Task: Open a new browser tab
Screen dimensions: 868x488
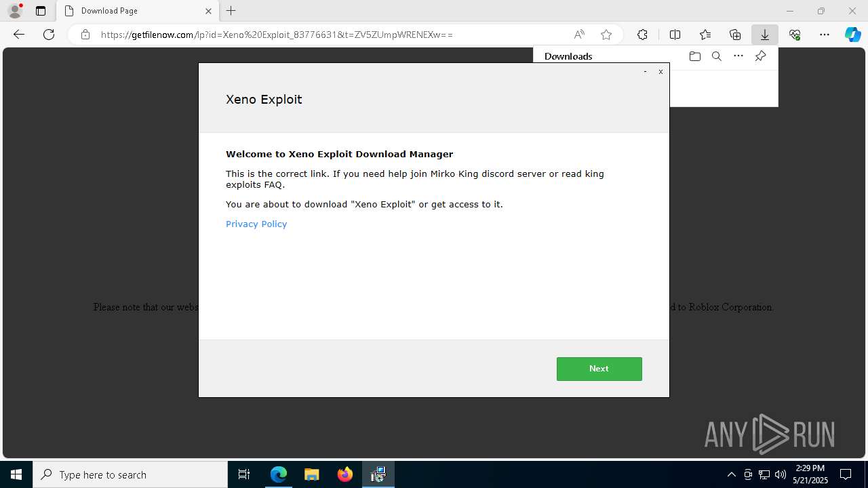Action: point(231,11)
